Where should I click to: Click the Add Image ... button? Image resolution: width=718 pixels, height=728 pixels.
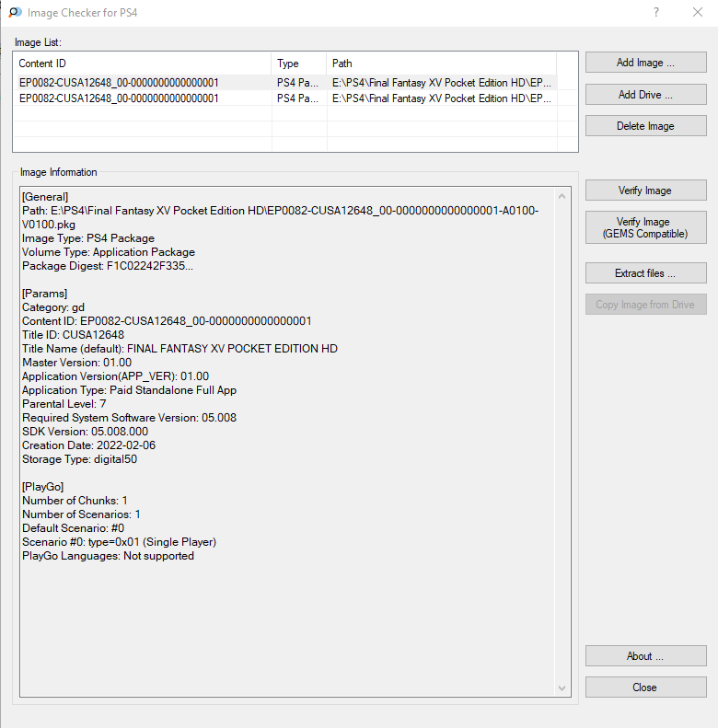645,63
